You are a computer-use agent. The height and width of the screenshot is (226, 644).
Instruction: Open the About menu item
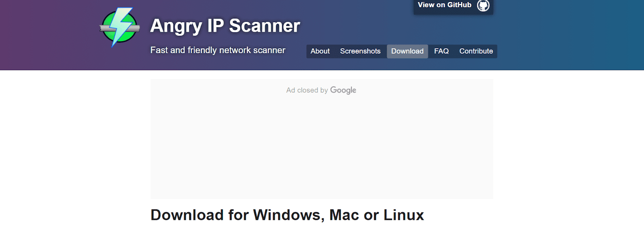320,51
